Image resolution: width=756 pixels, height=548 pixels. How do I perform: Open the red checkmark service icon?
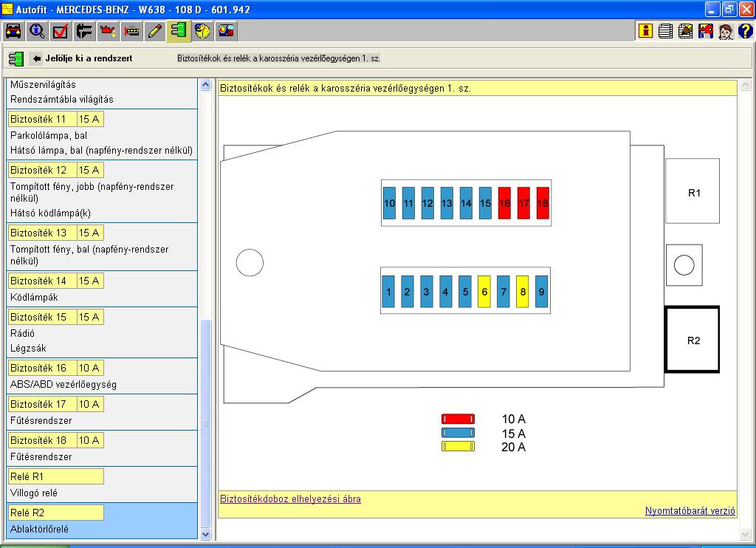pos(61,31)
